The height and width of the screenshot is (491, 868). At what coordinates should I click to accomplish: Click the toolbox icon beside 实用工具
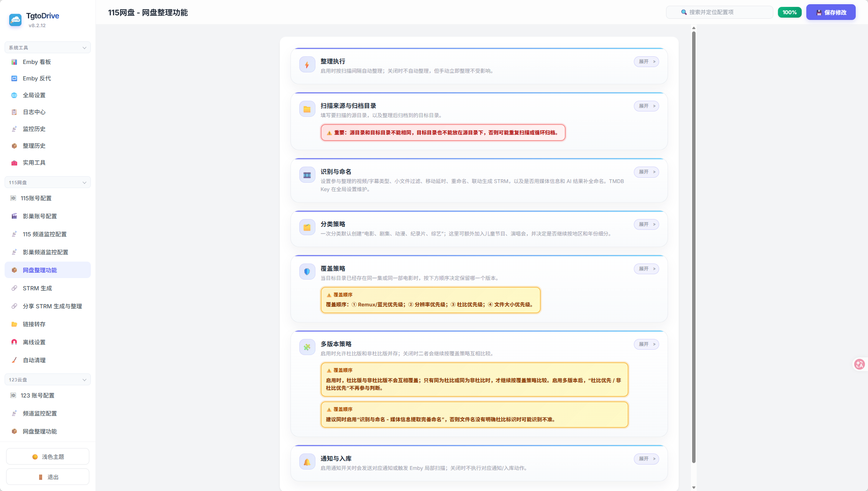tap(14, 163)
